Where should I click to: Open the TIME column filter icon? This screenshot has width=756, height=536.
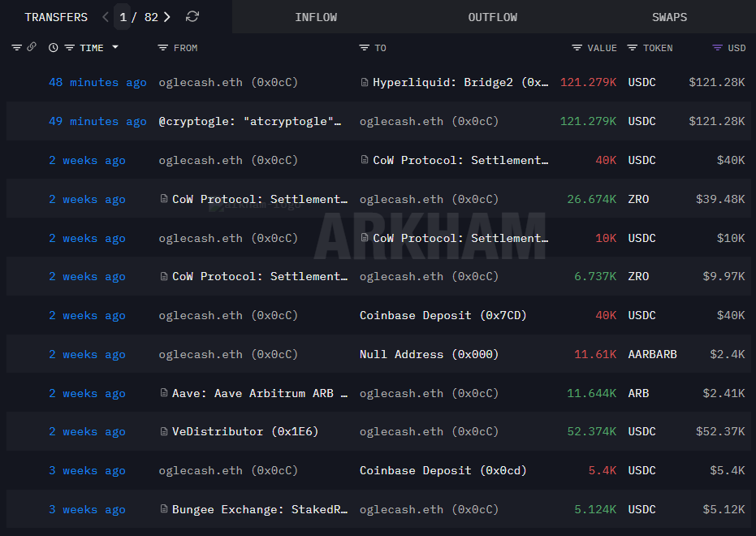70,48
